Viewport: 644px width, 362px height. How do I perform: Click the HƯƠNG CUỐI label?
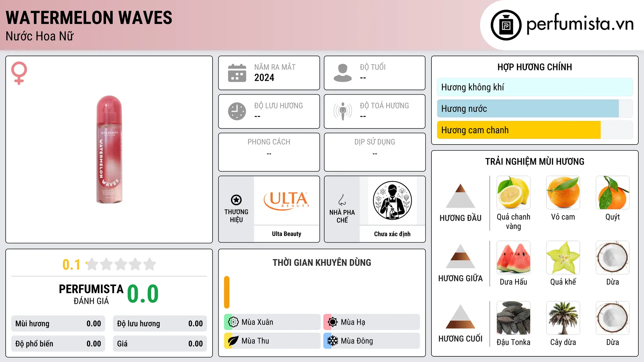[460, 339]
